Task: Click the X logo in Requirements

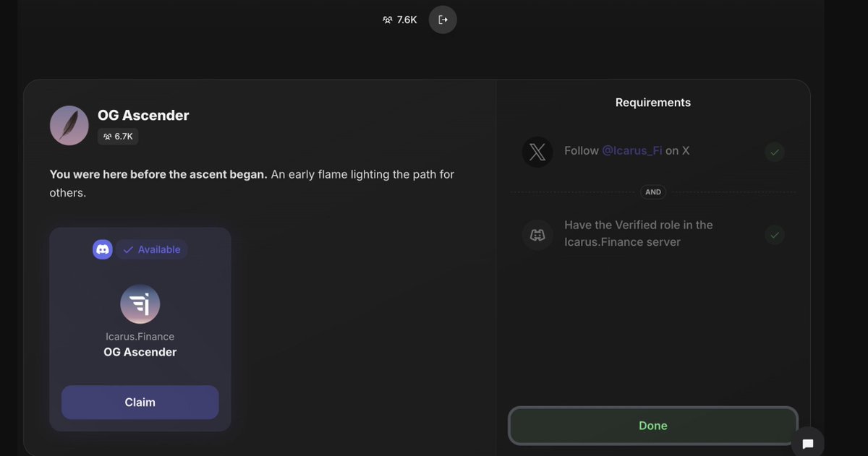Action: tap(537, 152)
